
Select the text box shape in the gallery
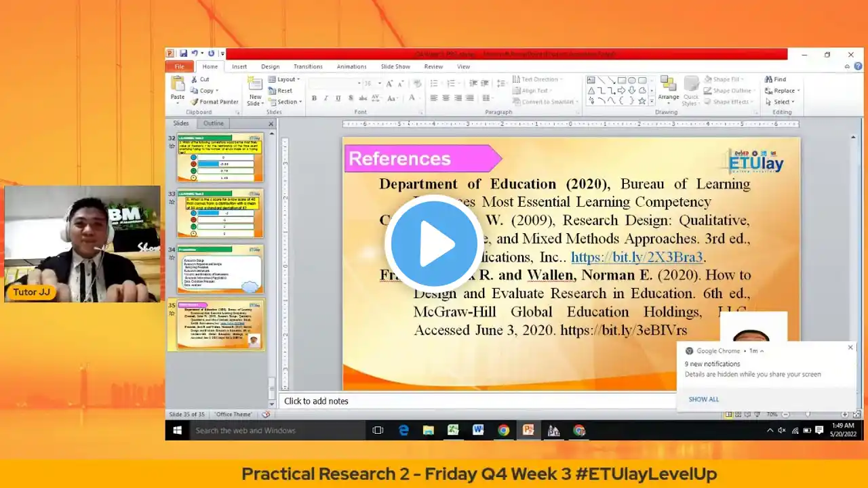click(591, 80)
